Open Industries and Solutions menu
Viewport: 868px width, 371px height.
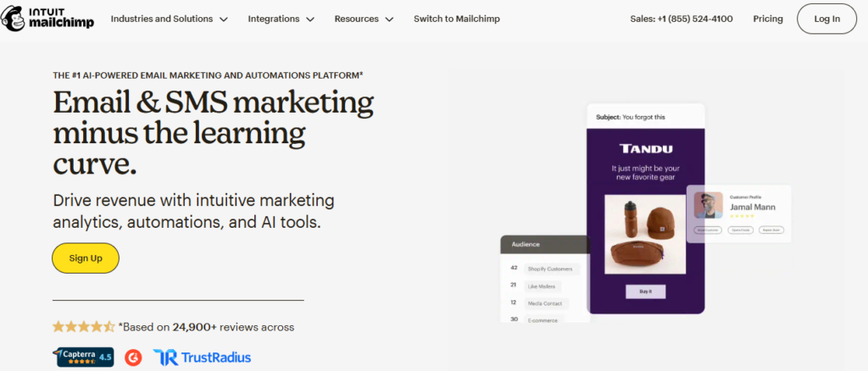coord(170,19)
